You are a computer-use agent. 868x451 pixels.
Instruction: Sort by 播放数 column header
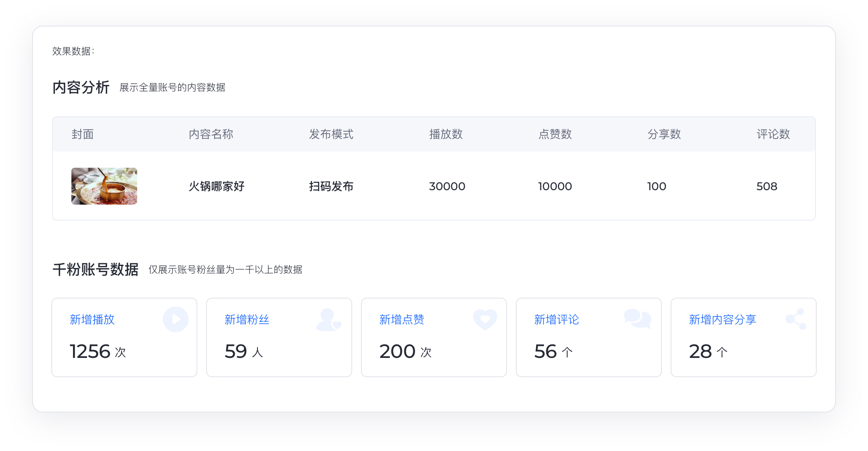pos(446,134)
